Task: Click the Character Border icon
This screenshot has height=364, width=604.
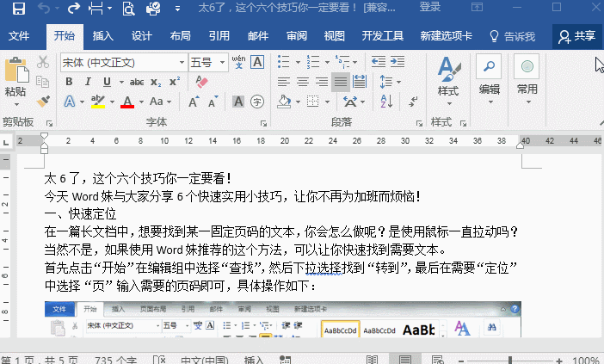Action: point(257,62)
